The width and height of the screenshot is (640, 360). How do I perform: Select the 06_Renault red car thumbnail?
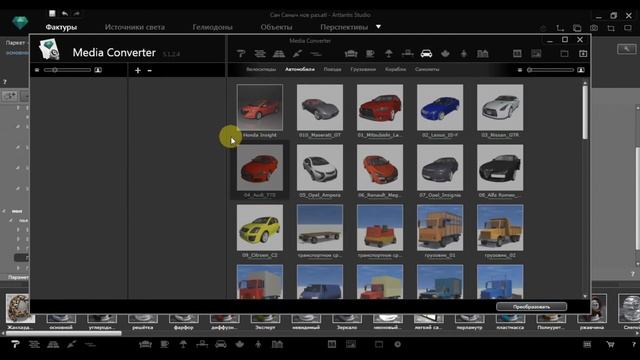click(380, 167)
